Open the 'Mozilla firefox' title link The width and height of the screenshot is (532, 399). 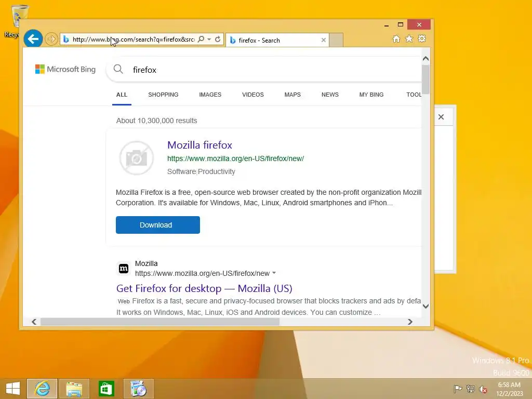(199, 145)
